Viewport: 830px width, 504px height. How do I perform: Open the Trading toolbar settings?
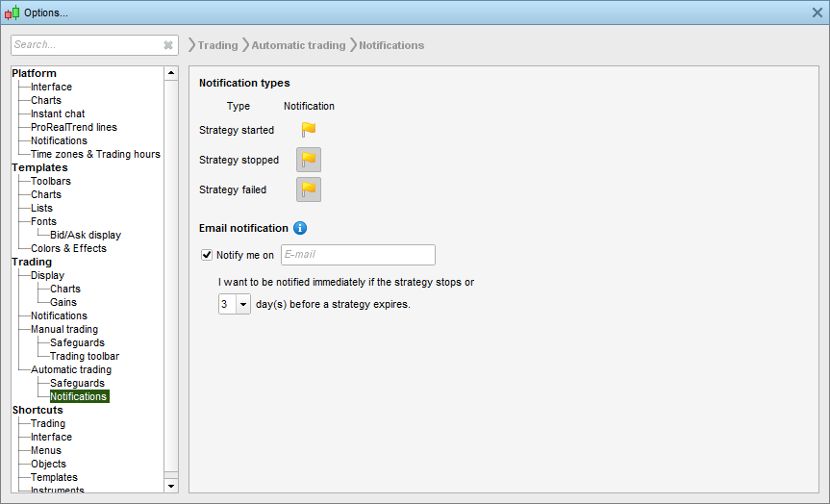(85, 356)
